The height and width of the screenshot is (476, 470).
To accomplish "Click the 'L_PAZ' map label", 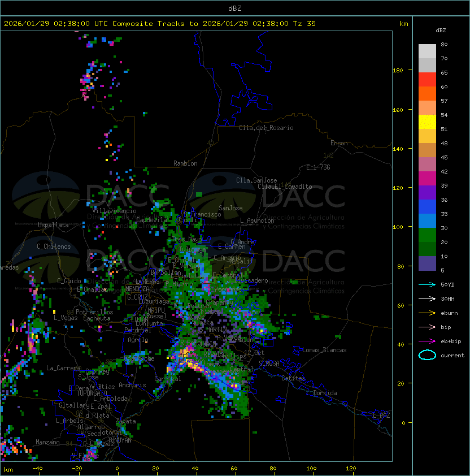I will pos(381,416).
